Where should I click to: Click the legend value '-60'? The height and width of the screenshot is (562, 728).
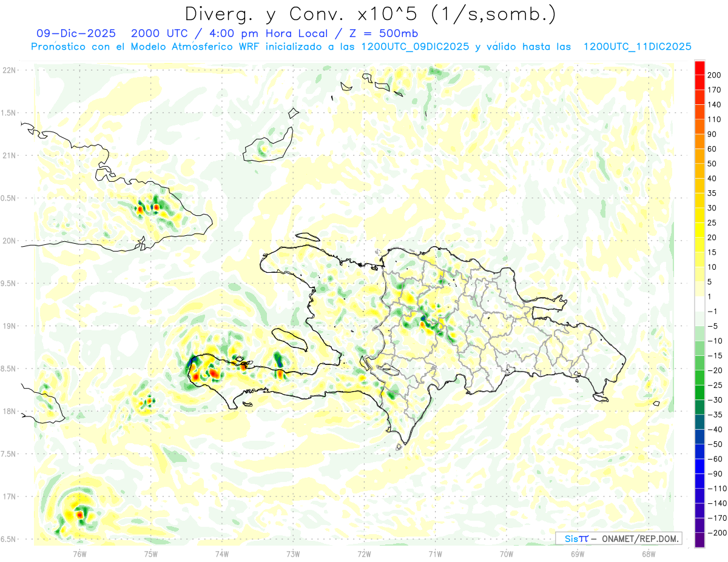click(x=714, y=460)
